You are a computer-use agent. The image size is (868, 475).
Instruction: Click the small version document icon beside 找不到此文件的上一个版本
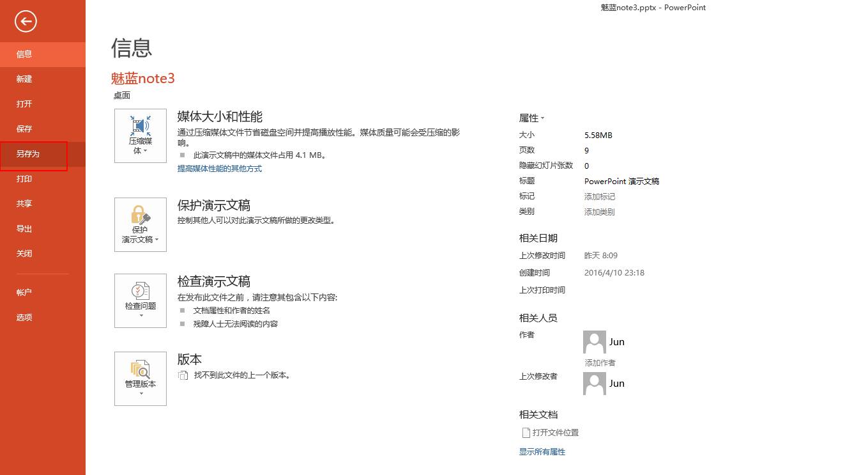click(183, 375)
